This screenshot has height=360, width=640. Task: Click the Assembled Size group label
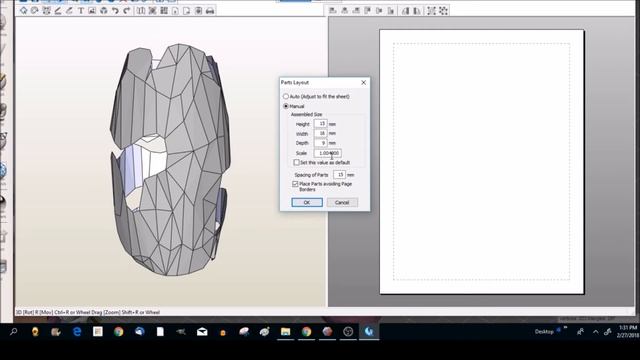(x=306, y=114)
